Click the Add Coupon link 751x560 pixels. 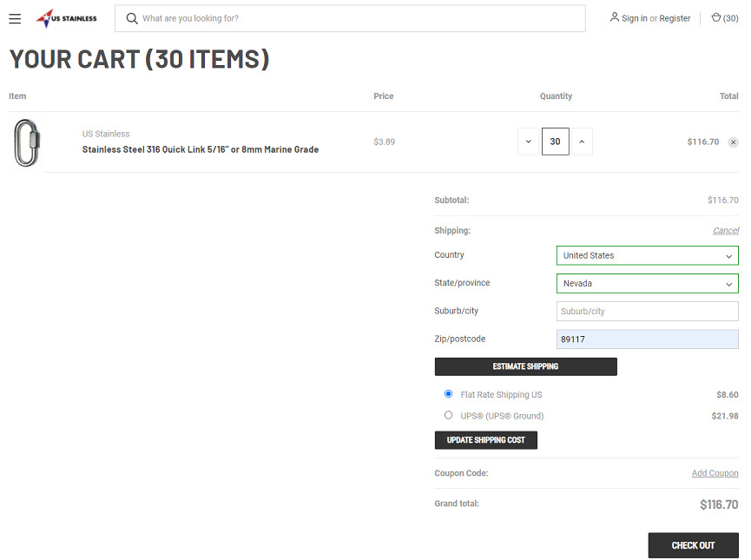point(715,473)
